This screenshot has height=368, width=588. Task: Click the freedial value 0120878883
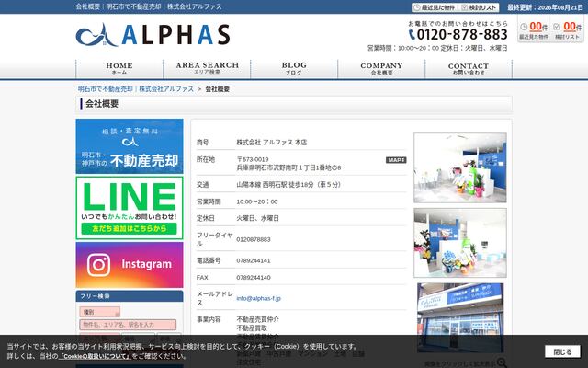click(x=254, y=239)
